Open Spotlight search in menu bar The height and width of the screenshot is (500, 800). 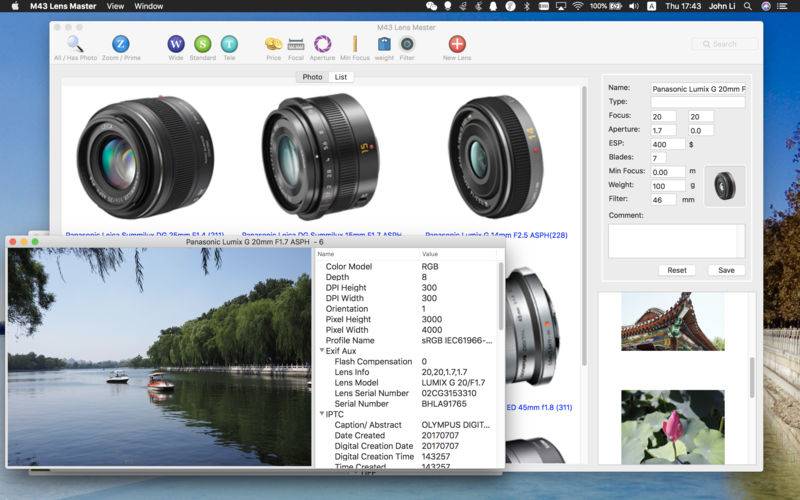pos(747,6)
